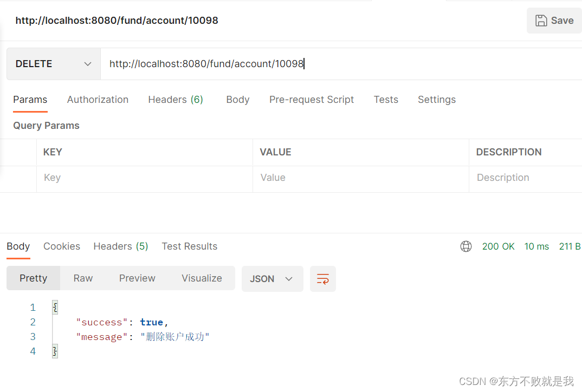The width and height of the screenshot is (582, 392).
Task: Click the Save icon
Action: click(x=542, y=20)
